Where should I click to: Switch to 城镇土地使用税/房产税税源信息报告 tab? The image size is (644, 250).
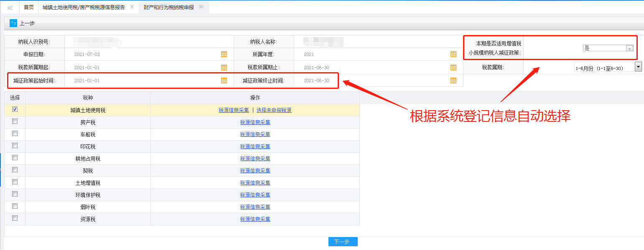(x=84, y=8)
